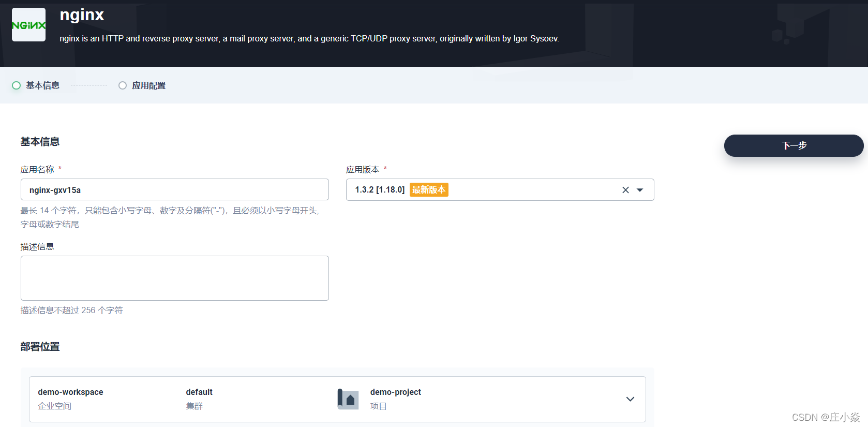Click the default cluster text
Viewport: 868px width, 427px height.
point(199,392)
